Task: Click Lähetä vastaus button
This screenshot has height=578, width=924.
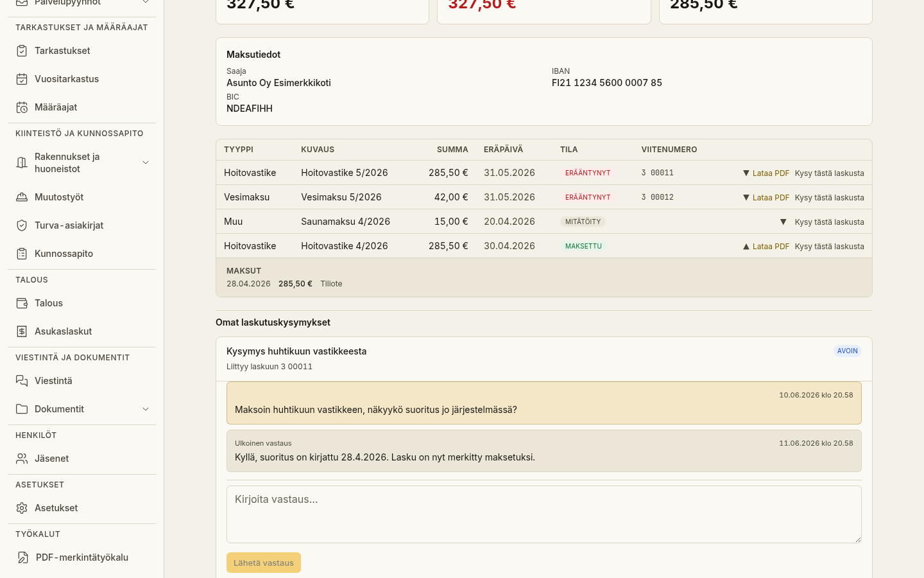Action: (x=264, y=563)
